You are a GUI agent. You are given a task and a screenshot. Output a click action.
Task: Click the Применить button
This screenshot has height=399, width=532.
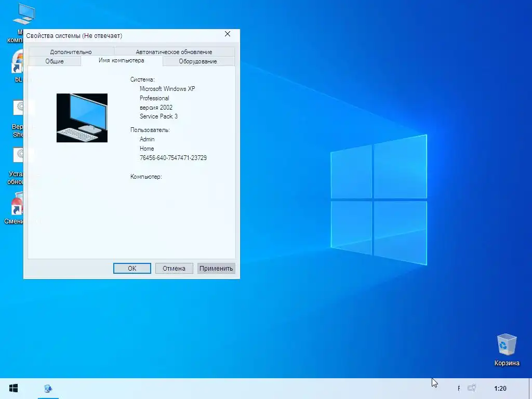click(216, 269)
